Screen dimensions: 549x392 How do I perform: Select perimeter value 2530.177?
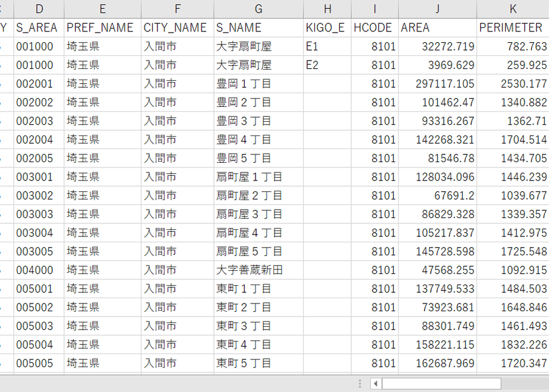tap(513, 84)
